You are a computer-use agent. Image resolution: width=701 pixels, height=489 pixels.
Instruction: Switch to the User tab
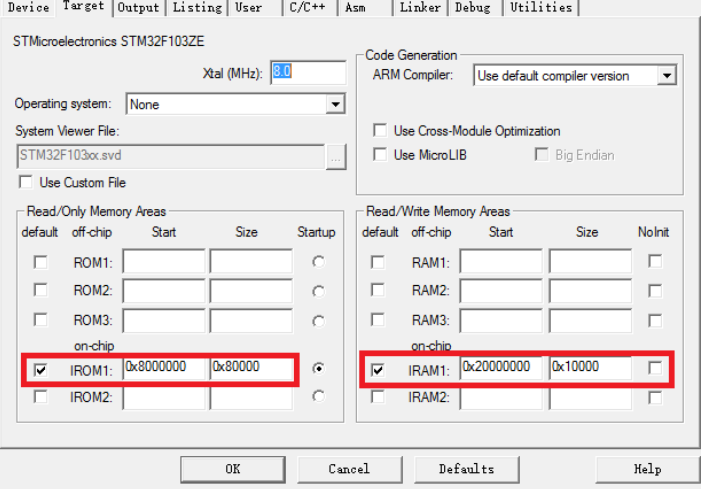coord(249,8)
